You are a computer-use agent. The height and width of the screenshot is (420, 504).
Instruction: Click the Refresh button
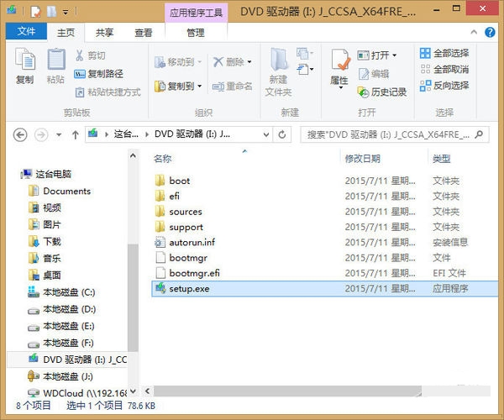282,134
